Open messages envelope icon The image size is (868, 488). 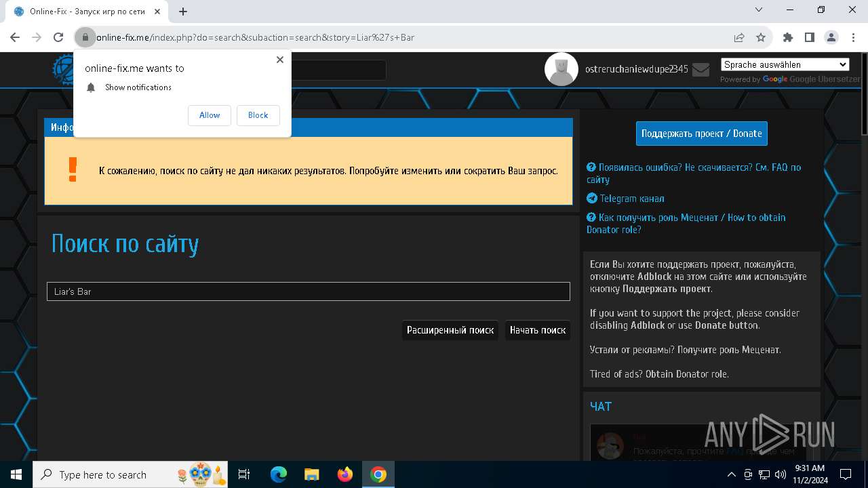click(701, 69)
